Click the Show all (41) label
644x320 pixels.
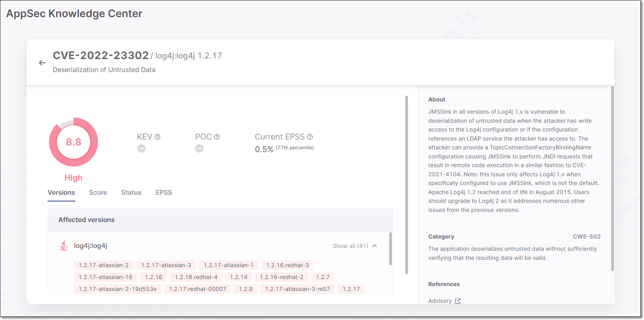pyautogui.click(x=350, y=246)
